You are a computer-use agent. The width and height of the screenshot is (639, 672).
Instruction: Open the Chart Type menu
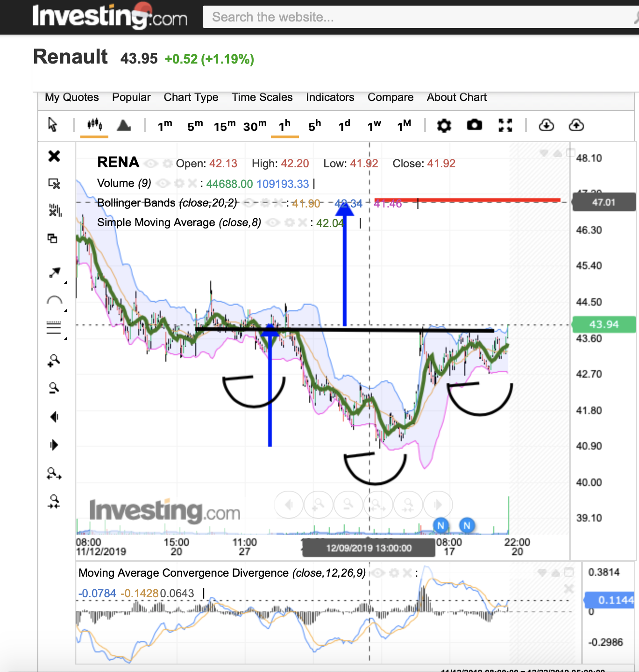[191, 97]
